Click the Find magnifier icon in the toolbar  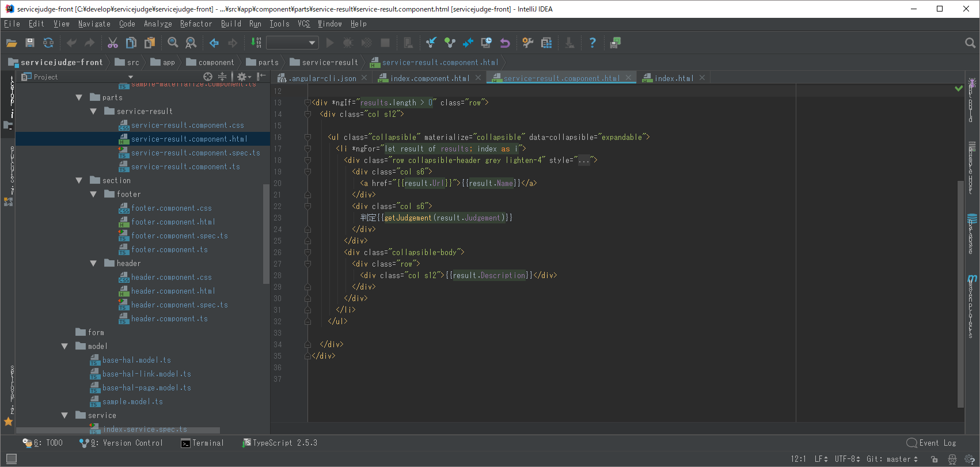point(173,43)
